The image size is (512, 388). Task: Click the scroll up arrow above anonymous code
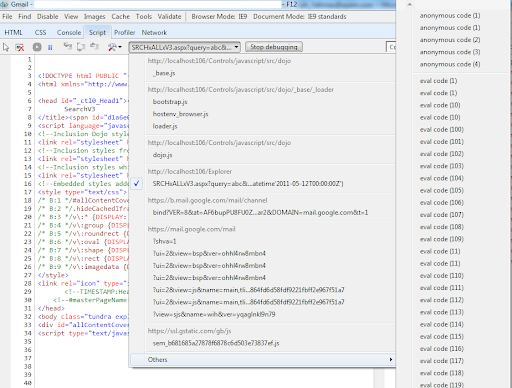(410, 4)
